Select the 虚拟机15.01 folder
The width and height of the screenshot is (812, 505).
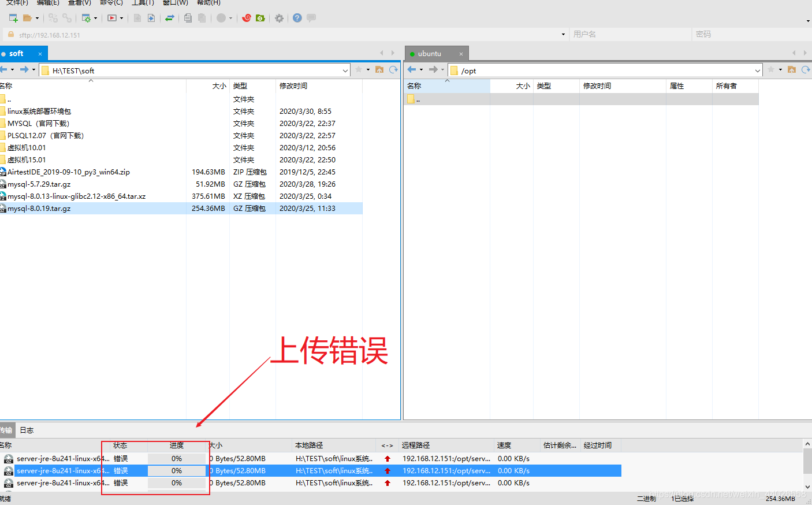point(27,160)
